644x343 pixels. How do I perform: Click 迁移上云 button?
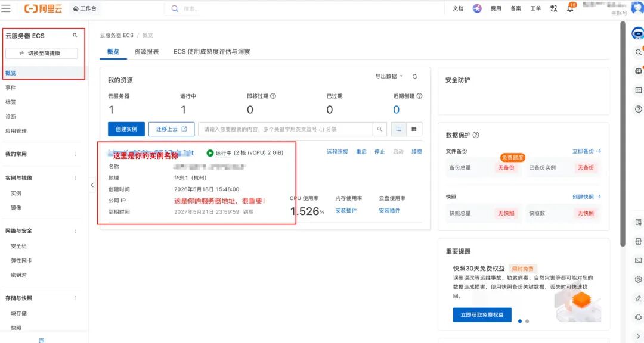[171, 129]
